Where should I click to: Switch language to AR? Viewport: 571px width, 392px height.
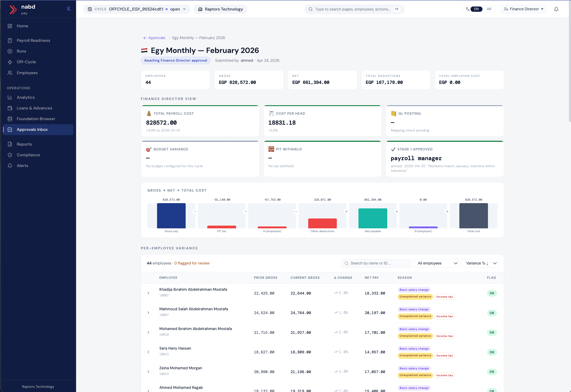[x=489, y=9]
